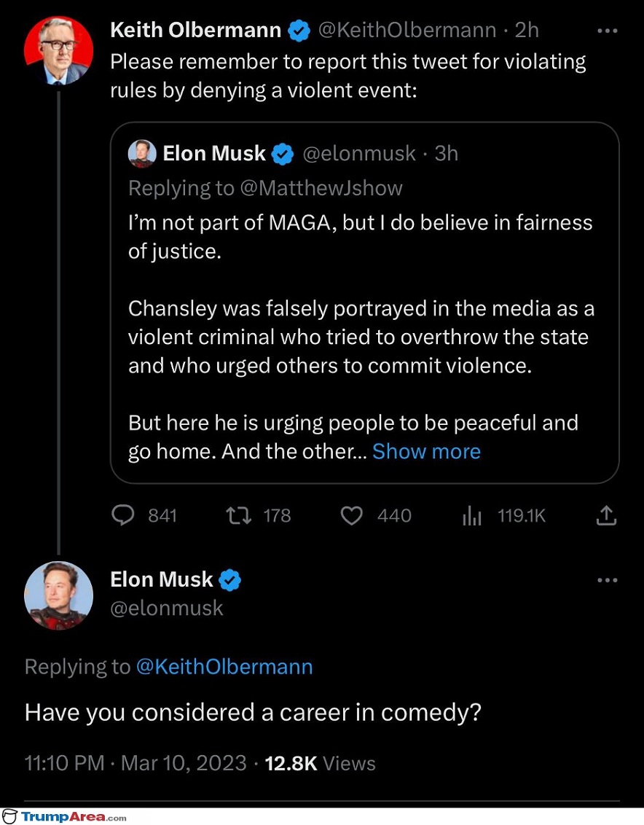Retweet Keith Olbermann's tweet
Screen dimensions: 644x825
237,516
